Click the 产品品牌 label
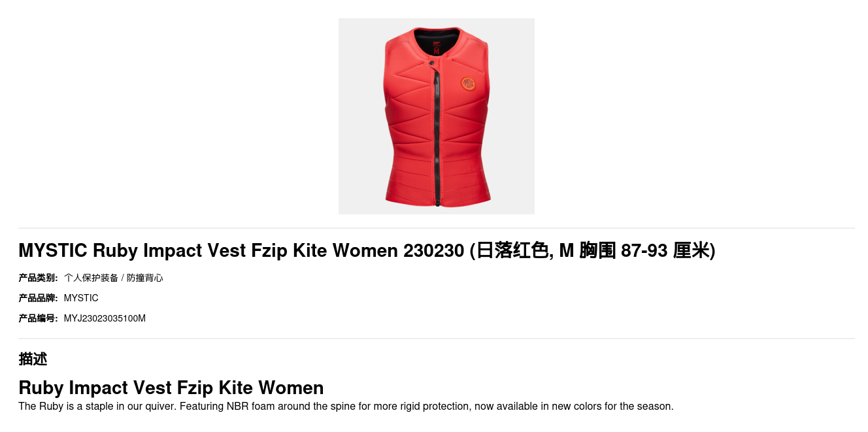Image resolution: width=868 pixels, height=432 pixels. pos(38,298)
